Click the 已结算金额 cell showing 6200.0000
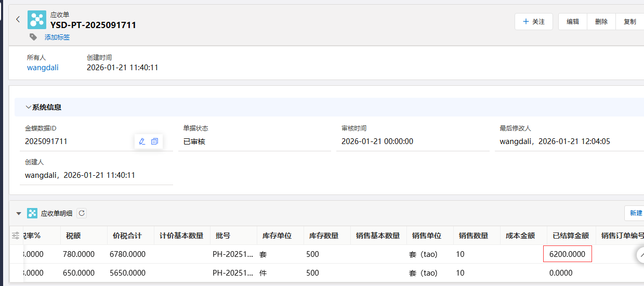This screenshot has width=644, height=286. pyautogui.click(x=567, y=254)
